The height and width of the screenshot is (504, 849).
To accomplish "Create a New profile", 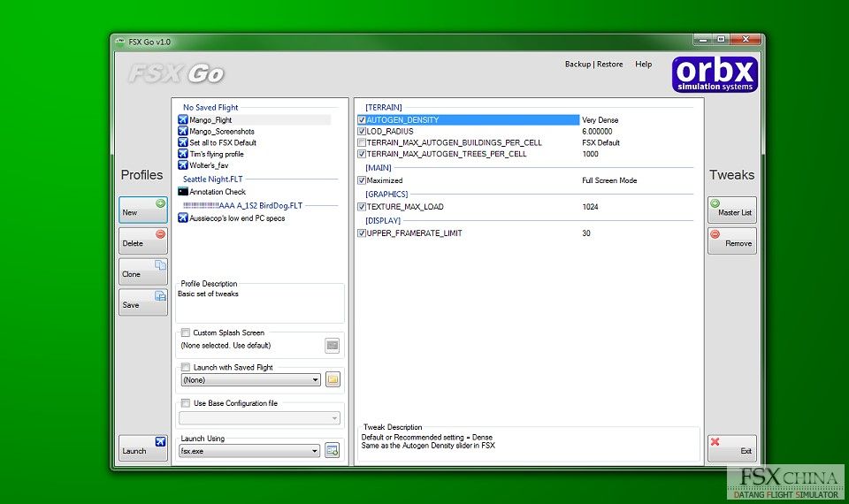I will (143, 210).
